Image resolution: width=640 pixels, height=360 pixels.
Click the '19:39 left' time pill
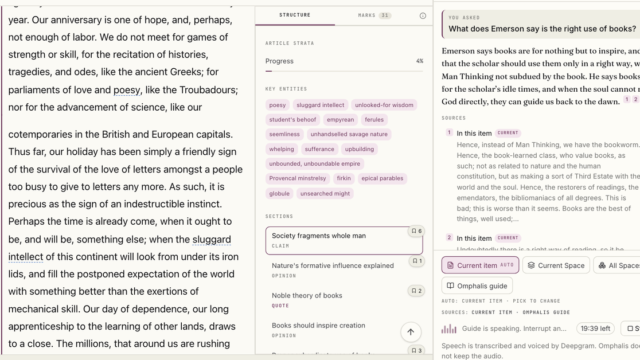[x=595, y=329]
